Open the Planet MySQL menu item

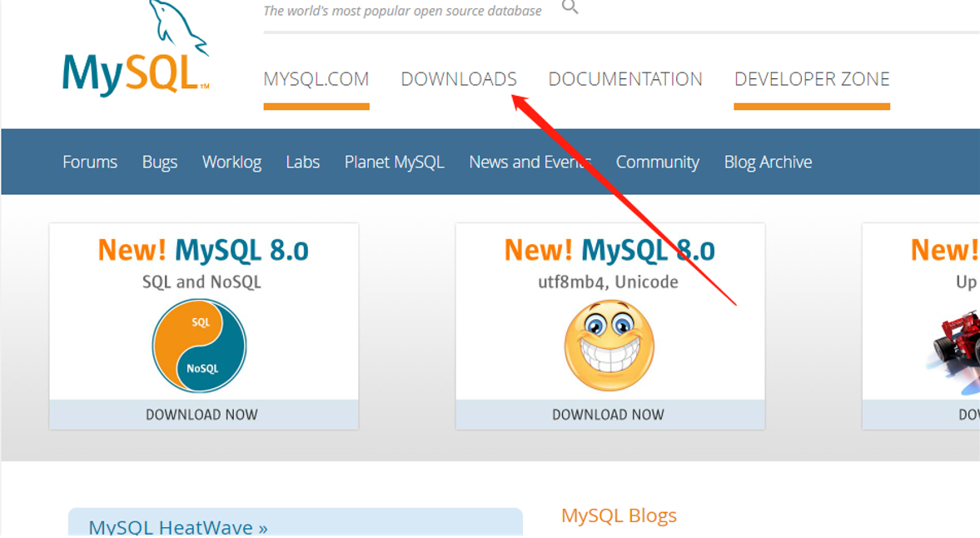point(395,162)
